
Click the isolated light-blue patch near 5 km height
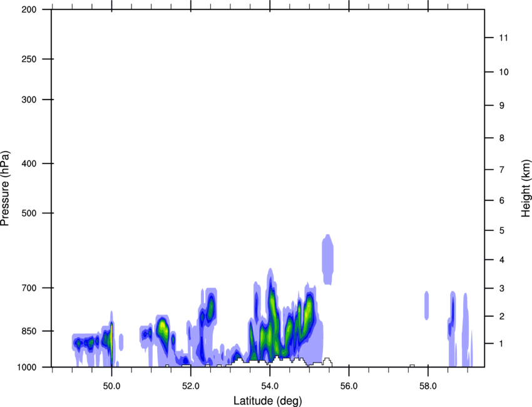tap(328, 260)
